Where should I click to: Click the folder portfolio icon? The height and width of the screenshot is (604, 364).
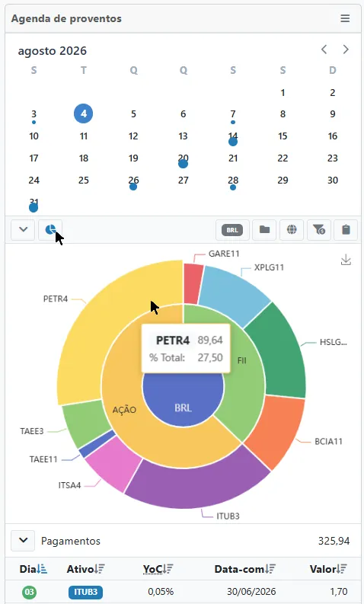coord(264,230)
